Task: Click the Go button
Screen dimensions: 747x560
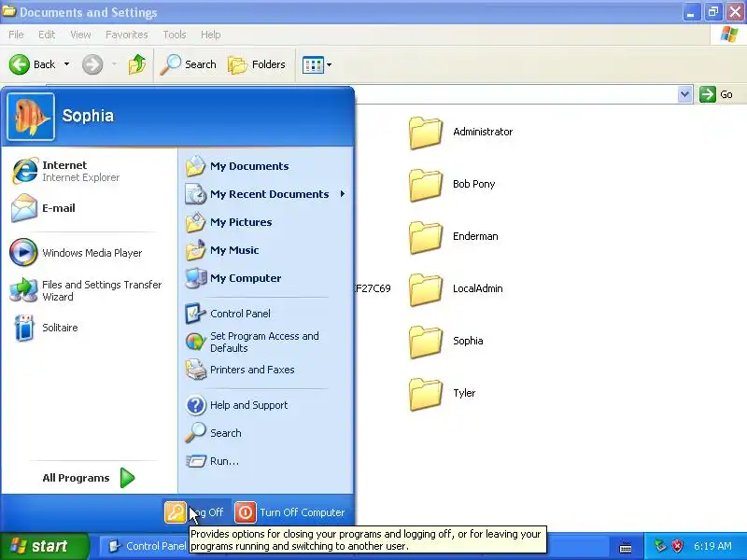Action: click(x=716, y=94)
